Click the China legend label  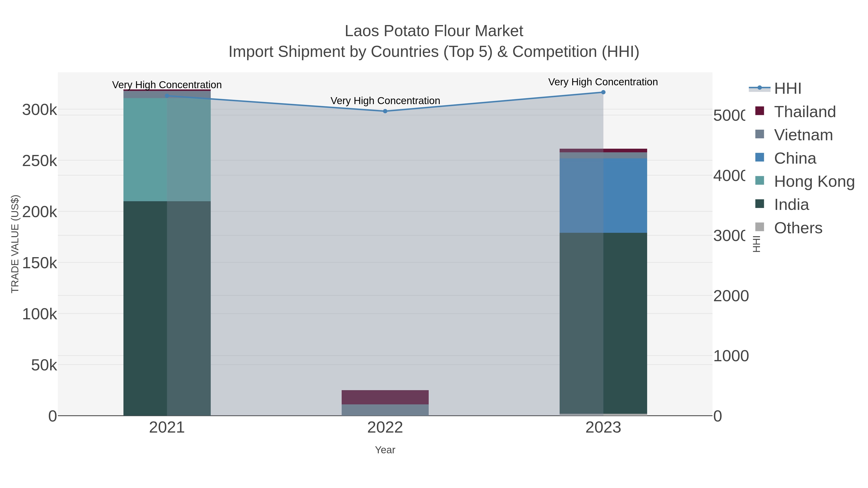795,158
